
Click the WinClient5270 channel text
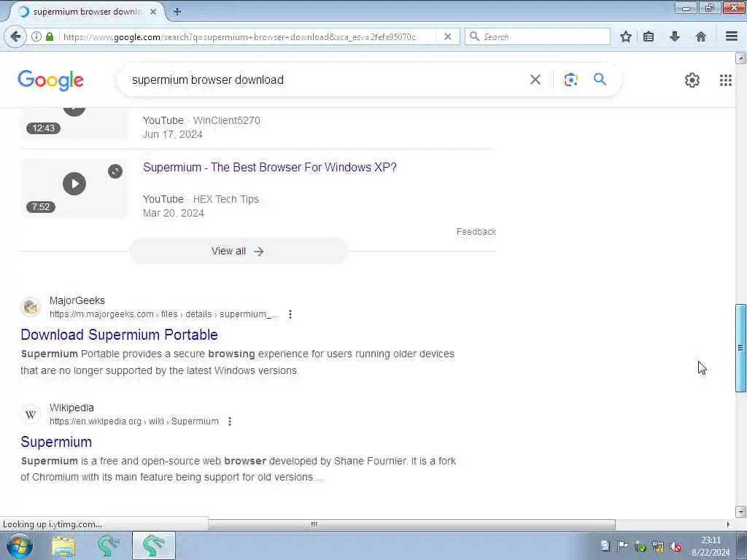click(226, 120)
